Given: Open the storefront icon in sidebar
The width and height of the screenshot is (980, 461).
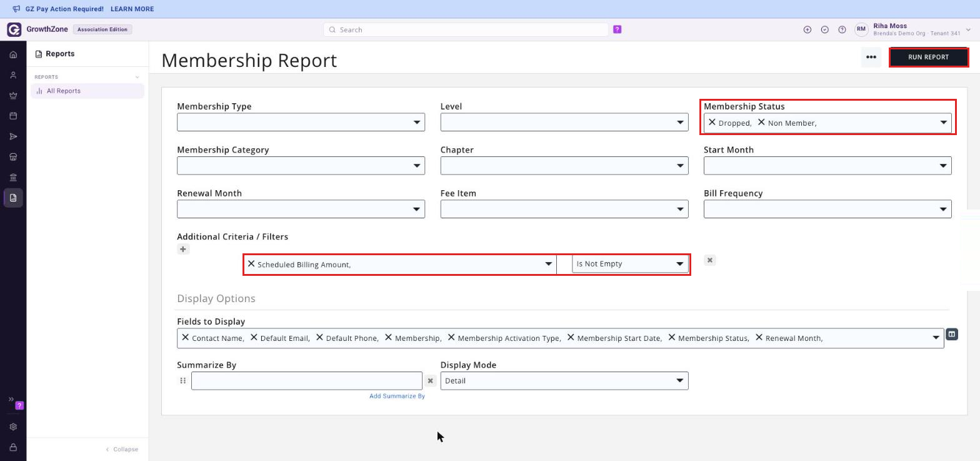Looking at the screenshot, I should 13,157.
